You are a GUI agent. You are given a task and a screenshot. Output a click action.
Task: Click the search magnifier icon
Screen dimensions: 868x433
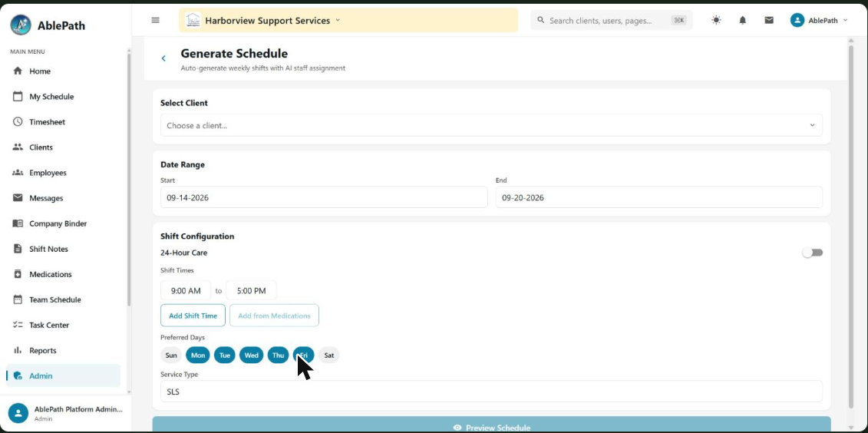tap(541, 20)
